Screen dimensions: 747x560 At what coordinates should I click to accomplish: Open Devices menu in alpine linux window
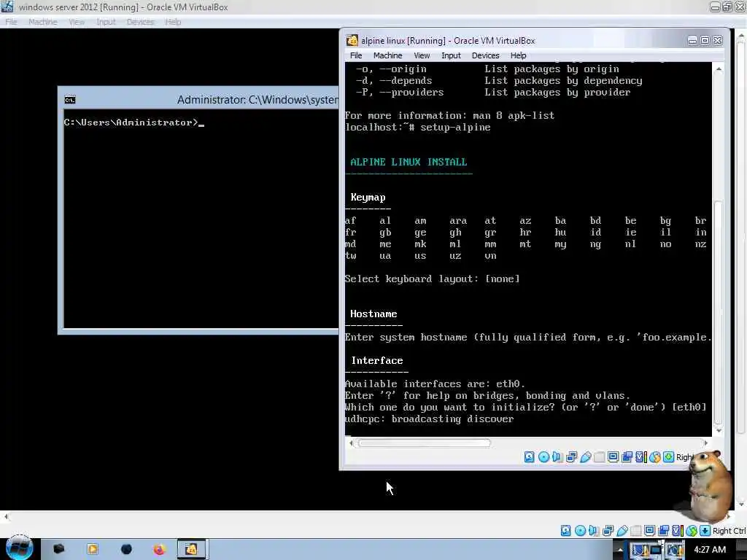click(485, 55)
